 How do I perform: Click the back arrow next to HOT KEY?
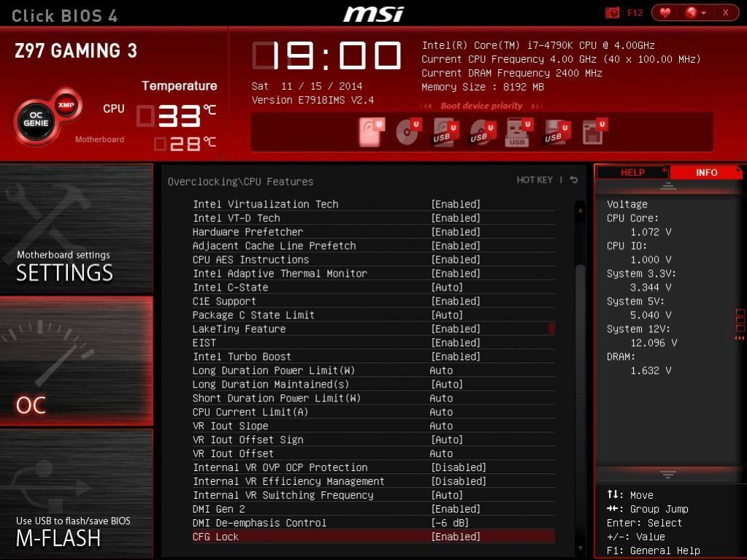point(574,180)
